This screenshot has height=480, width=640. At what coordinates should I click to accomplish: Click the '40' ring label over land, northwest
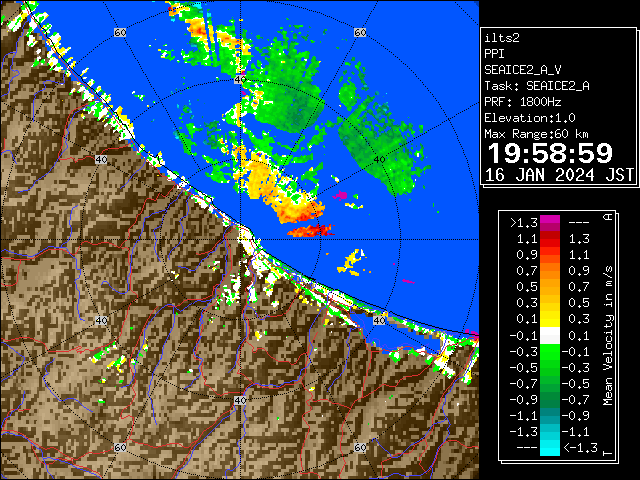coord(101,159)
